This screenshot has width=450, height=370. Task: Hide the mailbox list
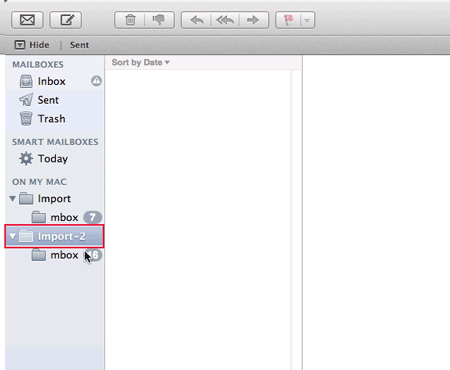(x=32, y=45)
